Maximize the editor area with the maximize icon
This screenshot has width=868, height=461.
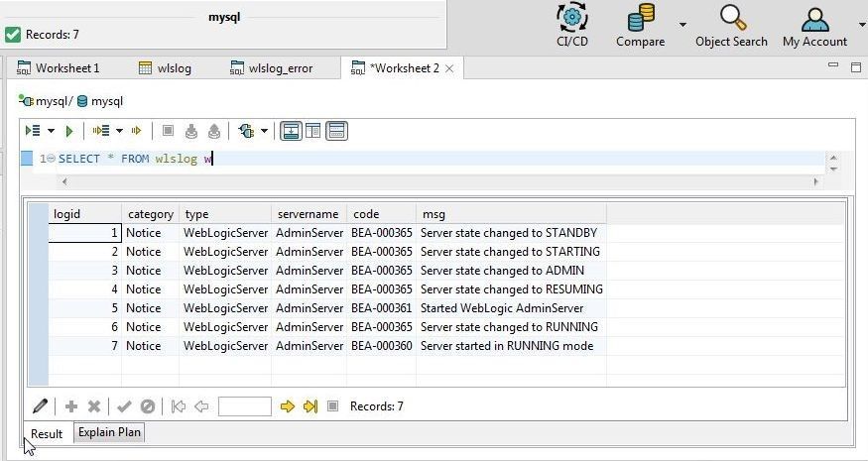(x=855, y=67)
